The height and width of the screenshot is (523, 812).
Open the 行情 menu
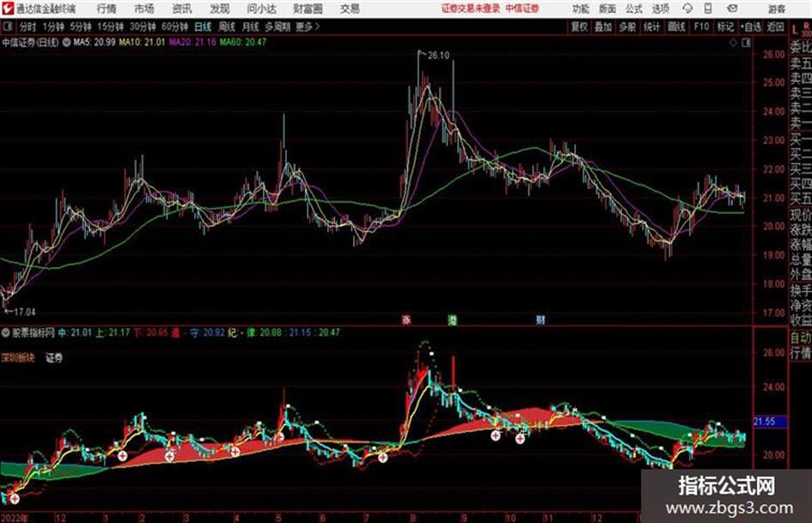click(x=107, y=9)
